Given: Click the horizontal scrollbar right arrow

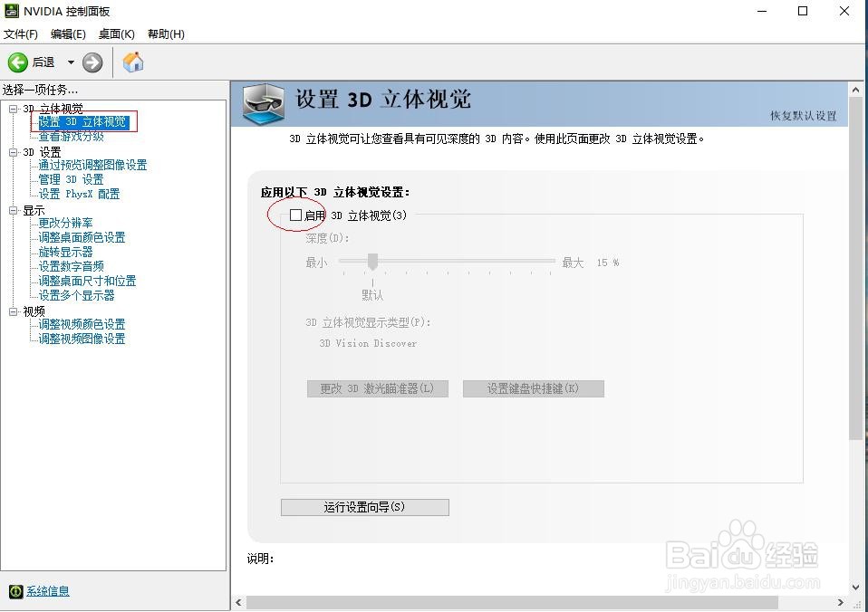Looking at the screenshot, I should pos(841,603).
